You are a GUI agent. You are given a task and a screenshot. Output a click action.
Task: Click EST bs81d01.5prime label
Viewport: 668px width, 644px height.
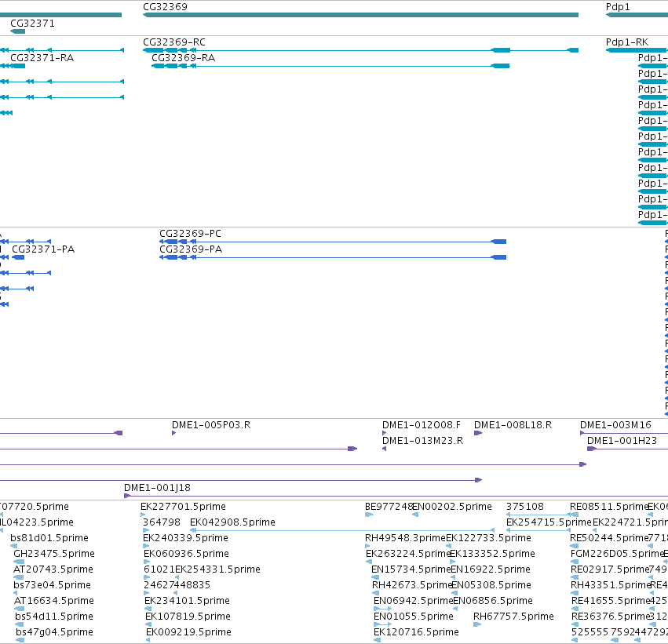pyautogui.click(x=49, y=538)
